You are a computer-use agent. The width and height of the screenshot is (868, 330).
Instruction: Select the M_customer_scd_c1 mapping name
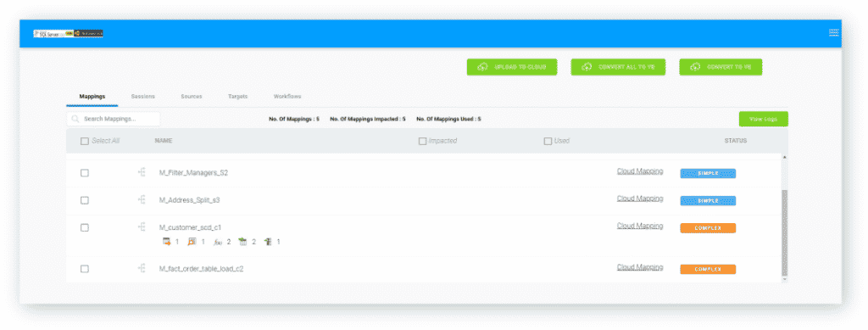[x=191, y=227]
